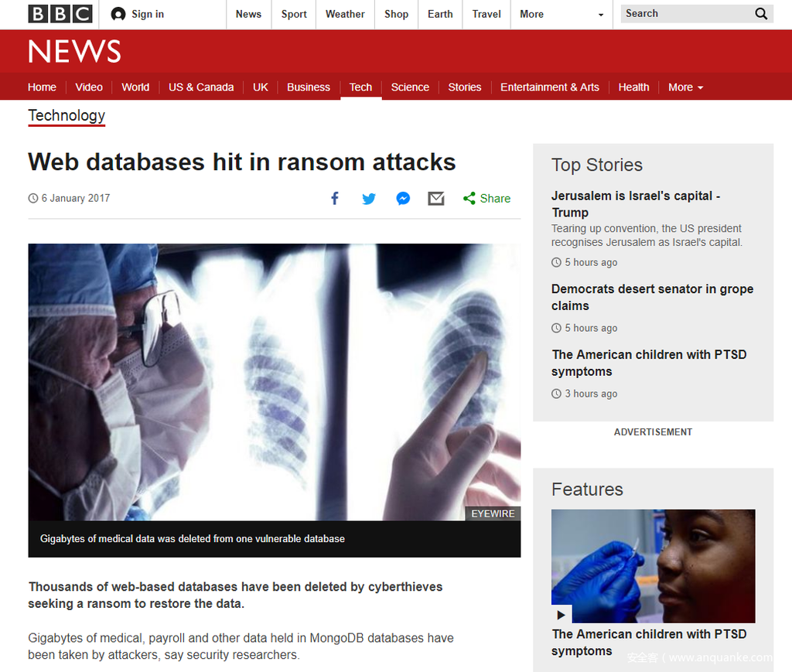Viewport: 792px width, 672px height.
Task: Share via Messenger icon
Action: 402,199
